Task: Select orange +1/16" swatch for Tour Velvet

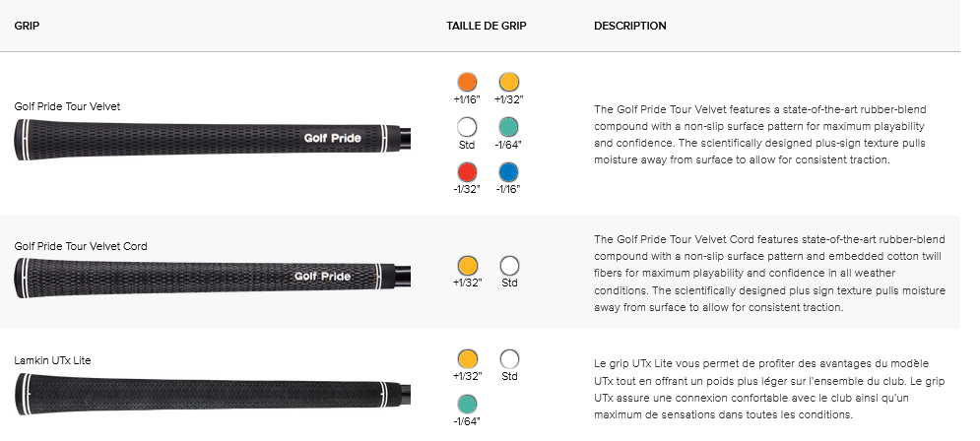Action: pyautogui.click(x=467, y=82)
